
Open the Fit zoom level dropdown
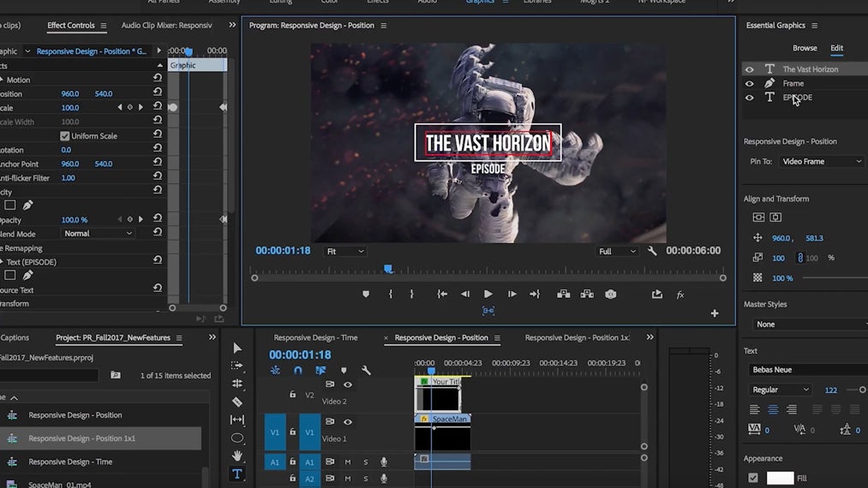point(344,251)
